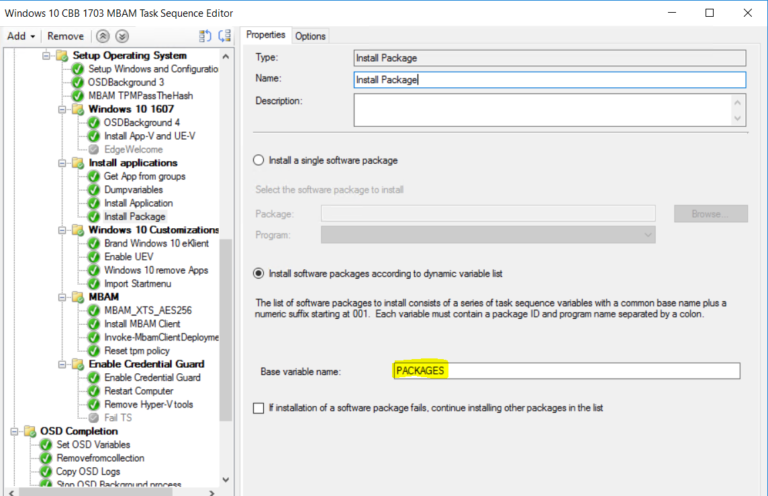Open the Properties tab
Screen dimensions: 768x496
point(266,35)
